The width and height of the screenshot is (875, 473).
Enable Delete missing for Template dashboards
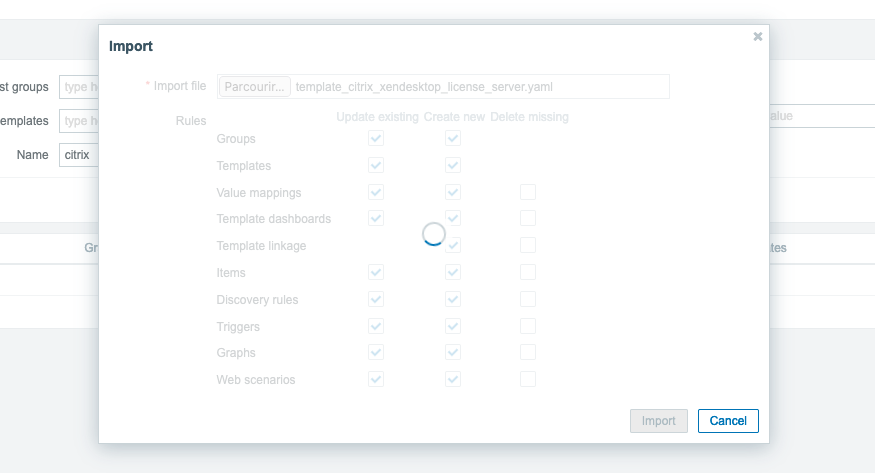click(x=528, y=218)
